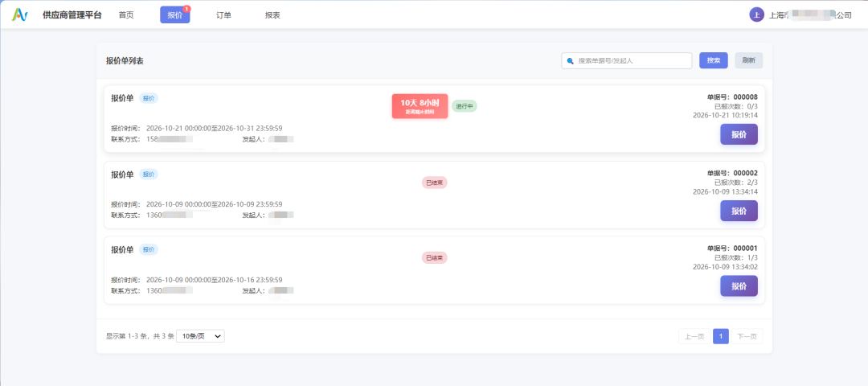Click the 报价 tag in order 000001 card
This screenshot has width=868, height=386.
[149, 250]
